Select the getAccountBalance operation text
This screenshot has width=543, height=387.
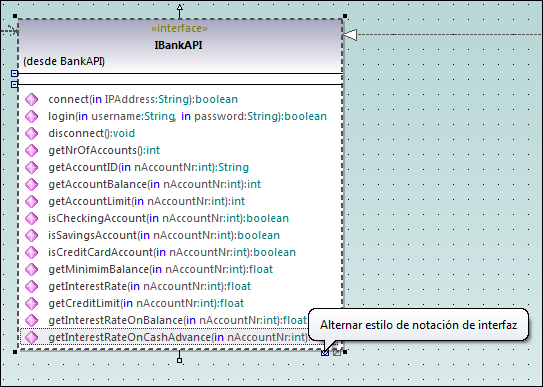[154, 184]
